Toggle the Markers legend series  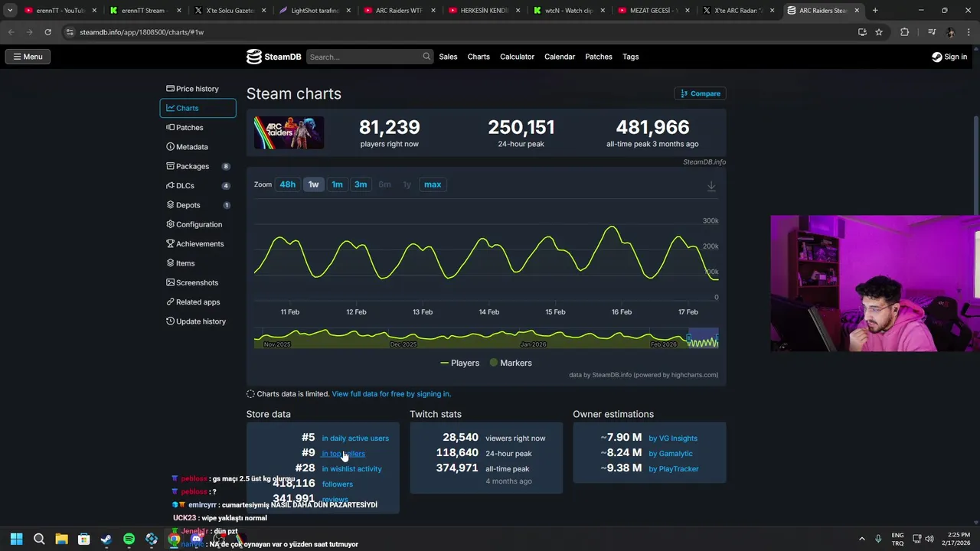click(x=510, y=363)
